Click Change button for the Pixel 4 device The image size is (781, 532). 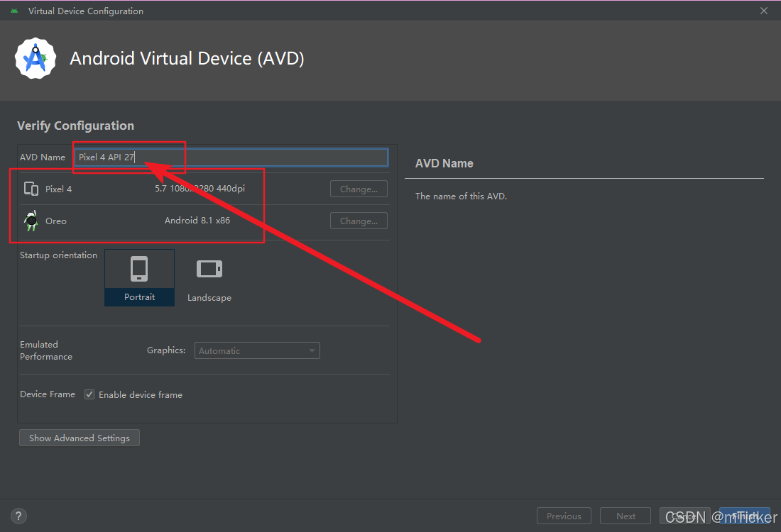359,189
